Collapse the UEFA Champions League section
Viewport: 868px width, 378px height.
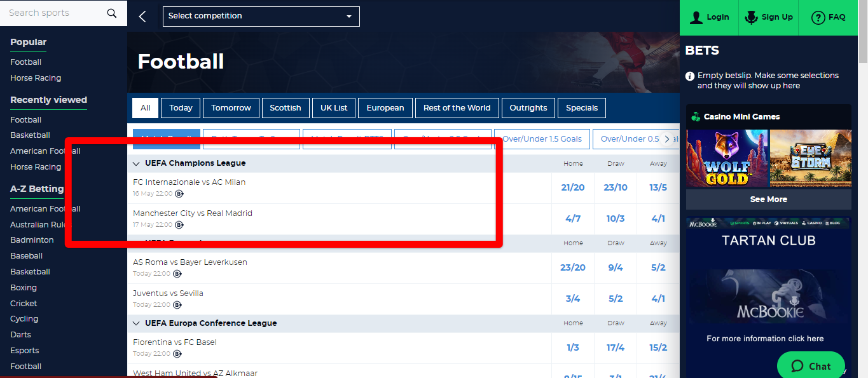[x=136, y=164]
